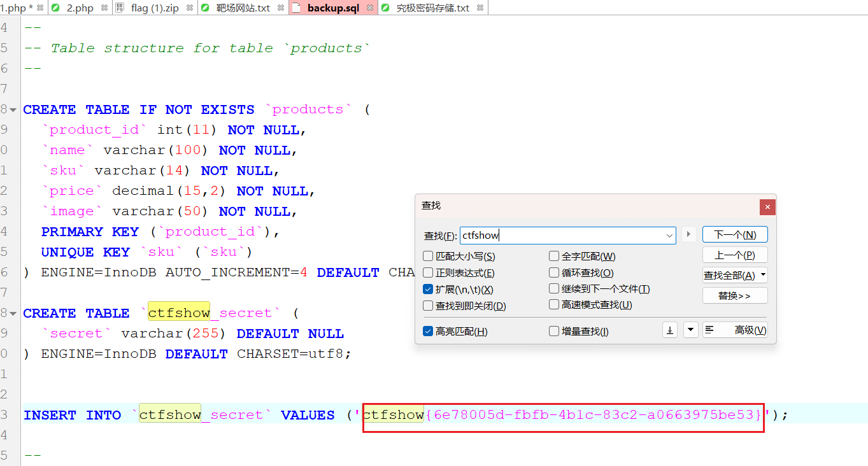
Task: Open the small black triangle dropdown beside pin button
Action: 691,330
